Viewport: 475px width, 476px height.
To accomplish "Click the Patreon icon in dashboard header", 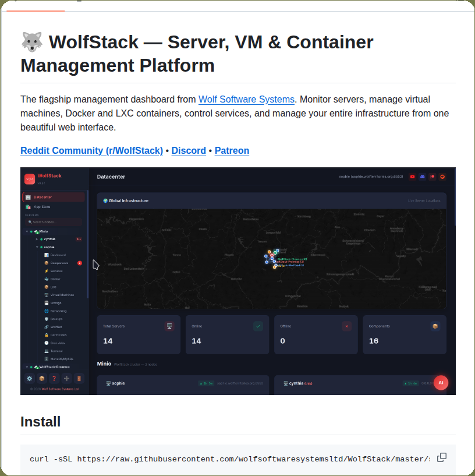I will (433, 177).
